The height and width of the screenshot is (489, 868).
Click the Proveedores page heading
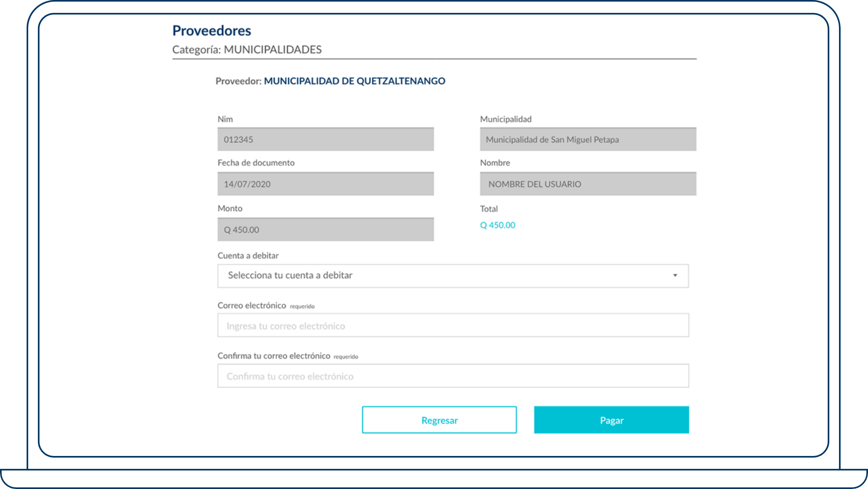click(212, 31)
